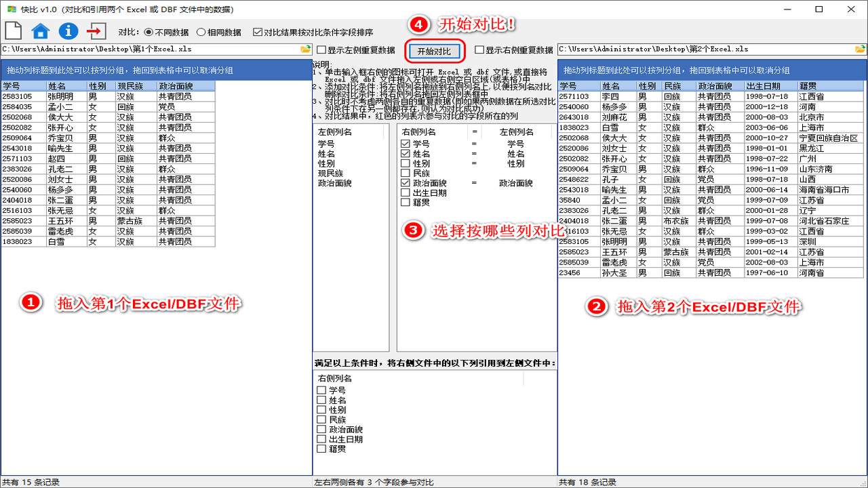Click the right file path input field

(x=705, y=49)
